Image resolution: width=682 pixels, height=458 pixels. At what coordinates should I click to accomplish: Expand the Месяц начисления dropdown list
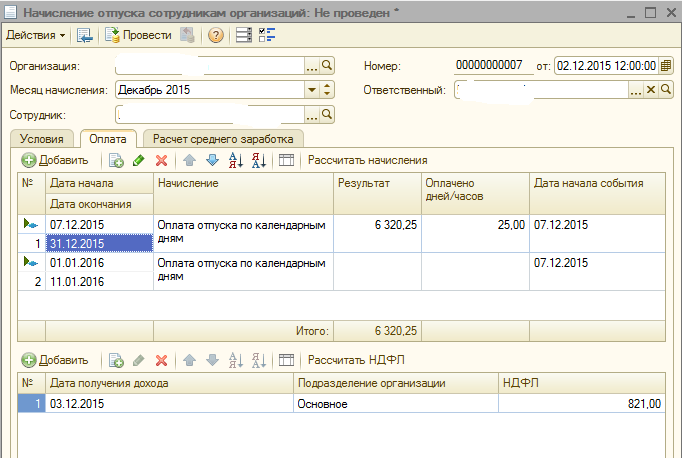coord(311,90)
